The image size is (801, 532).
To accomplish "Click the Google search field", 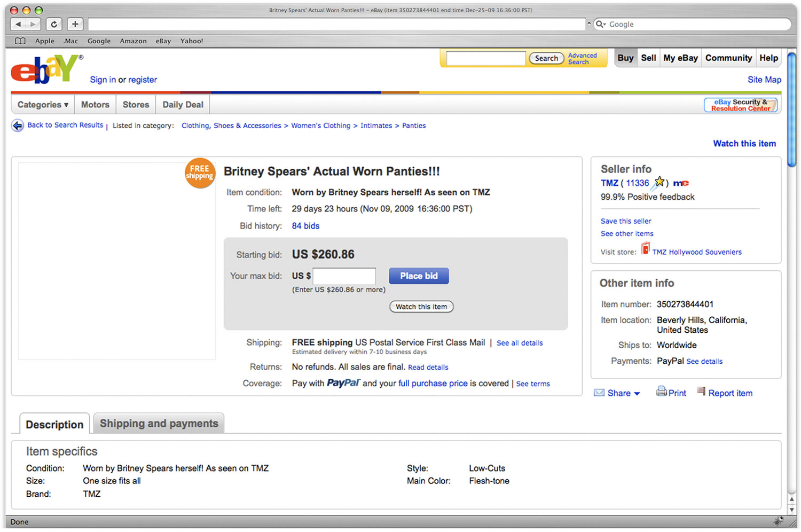I will click(x=692, y=24).
